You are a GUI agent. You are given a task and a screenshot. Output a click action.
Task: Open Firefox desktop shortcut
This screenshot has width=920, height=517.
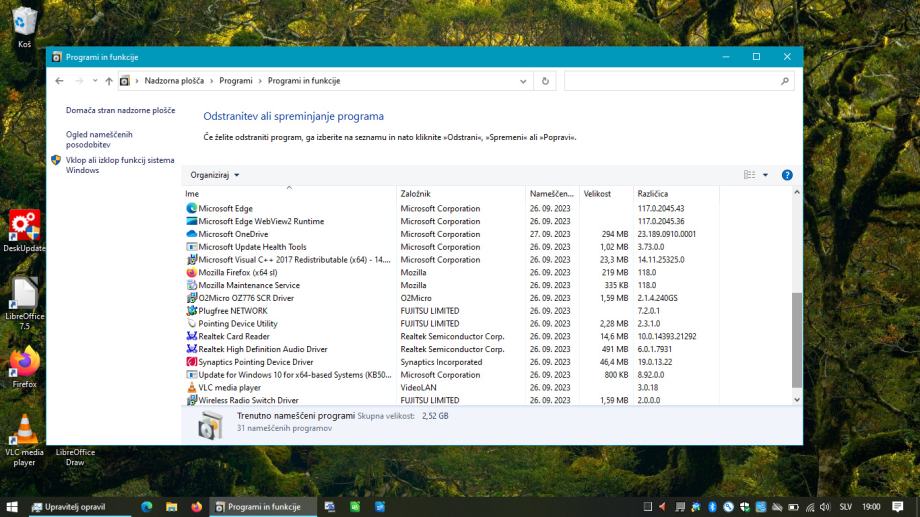pos(24,367)
